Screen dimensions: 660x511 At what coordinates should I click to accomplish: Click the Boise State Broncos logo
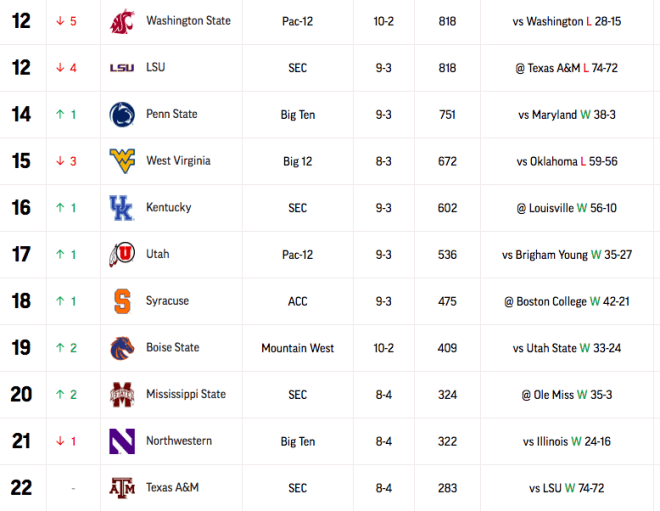coord(122,348)
